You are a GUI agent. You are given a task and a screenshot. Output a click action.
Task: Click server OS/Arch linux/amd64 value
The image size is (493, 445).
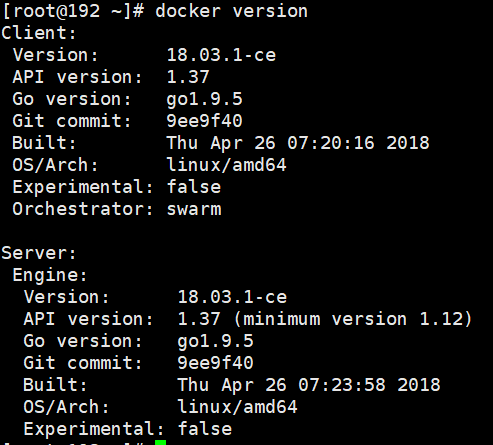(x=237, y=407)
